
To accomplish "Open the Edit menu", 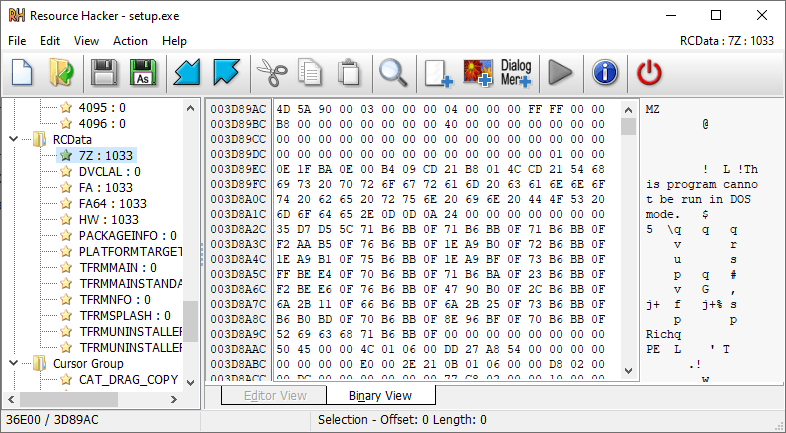I will pos(50,41).
